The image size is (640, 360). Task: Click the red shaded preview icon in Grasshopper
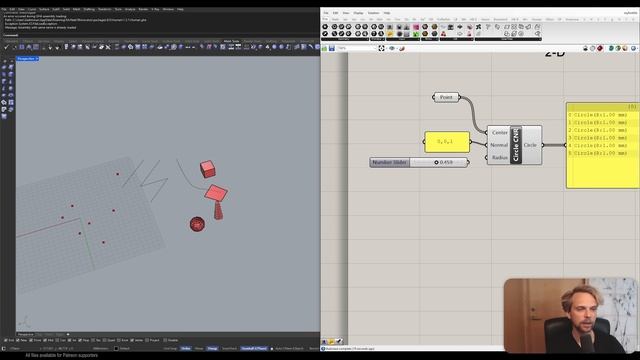tap(600, 48)
